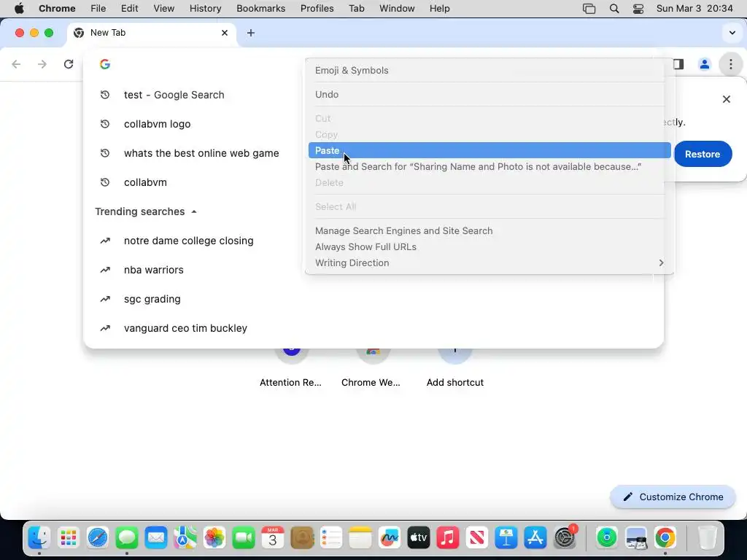Open the Chrome three-dot menu
The width and height of the screenshot is (747, 560).
click(730, 64)
